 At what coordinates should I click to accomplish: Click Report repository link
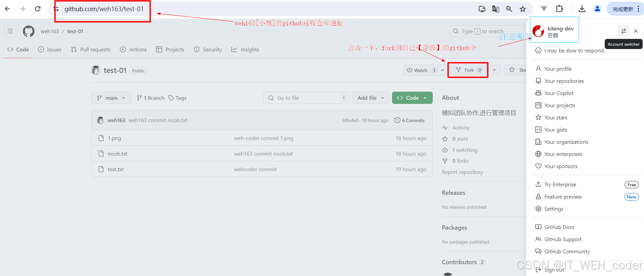[462, 172]
